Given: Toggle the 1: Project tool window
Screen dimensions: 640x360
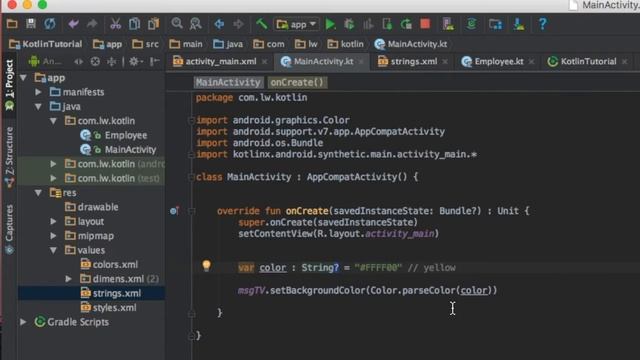Looking at the screenshot, I should [x=9, y=85].
